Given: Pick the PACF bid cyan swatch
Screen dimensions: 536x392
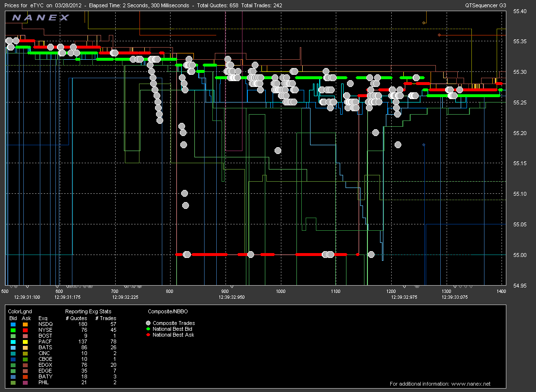Looking at the screenshot, I should click(13, 341).
